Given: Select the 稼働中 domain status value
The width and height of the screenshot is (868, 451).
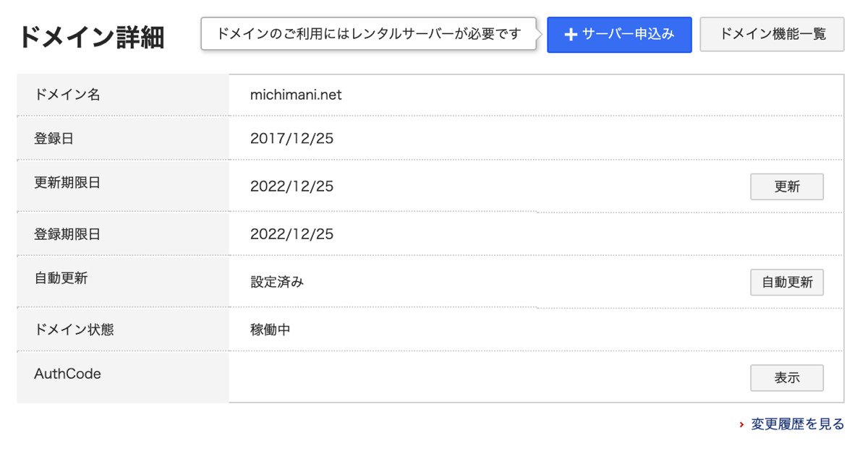Looking at the screenshot, I should pyautogui.click(x=269, y=329).
